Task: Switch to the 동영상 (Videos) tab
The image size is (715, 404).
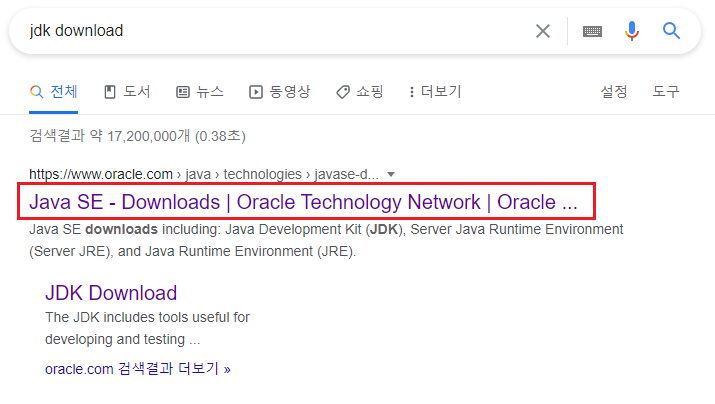Action: click(x=280, y=92)
